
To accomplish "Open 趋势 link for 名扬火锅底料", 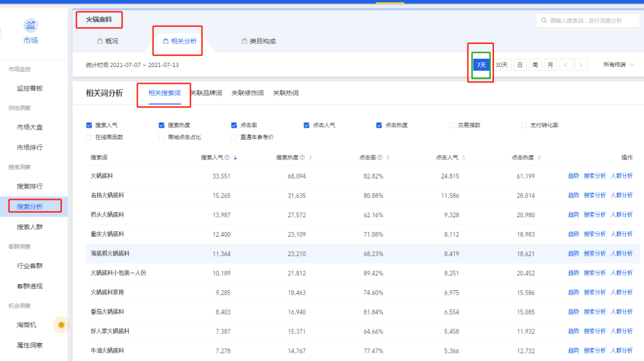I will tap(573, 195).
